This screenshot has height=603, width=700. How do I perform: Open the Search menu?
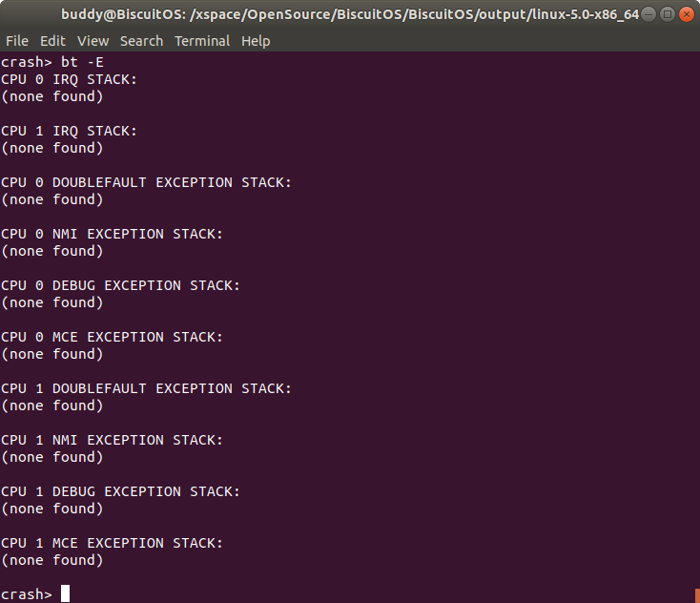point(142,41)
